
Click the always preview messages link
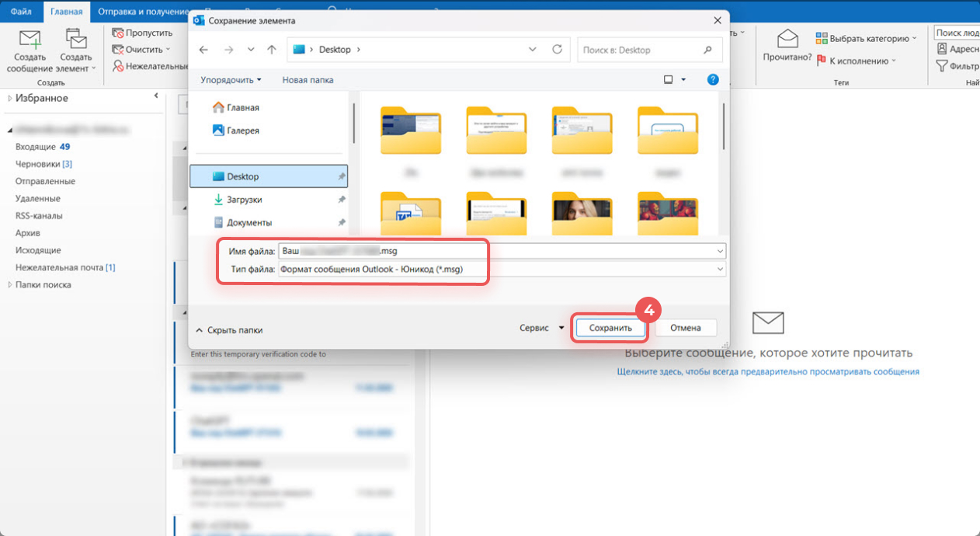767,372
